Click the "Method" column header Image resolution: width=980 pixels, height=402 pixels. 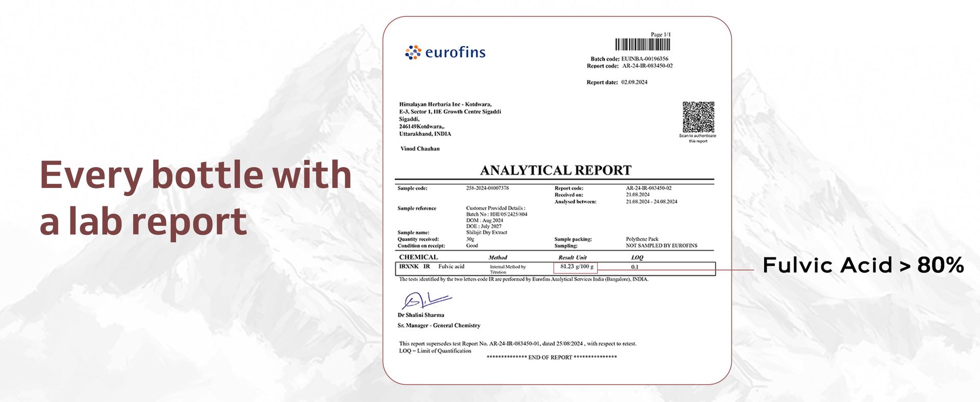[x=498, y=258]
